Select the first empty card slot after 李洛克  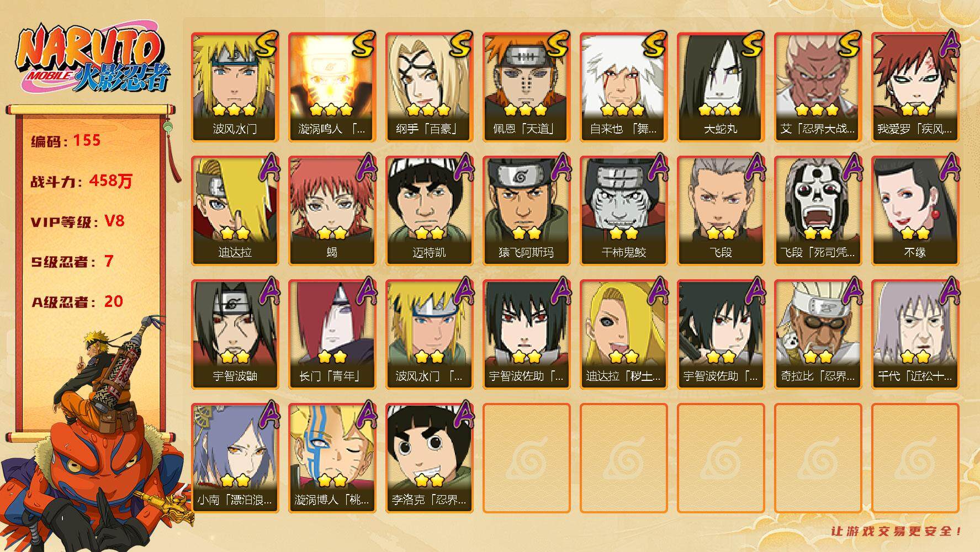click(x=527, y=458)
